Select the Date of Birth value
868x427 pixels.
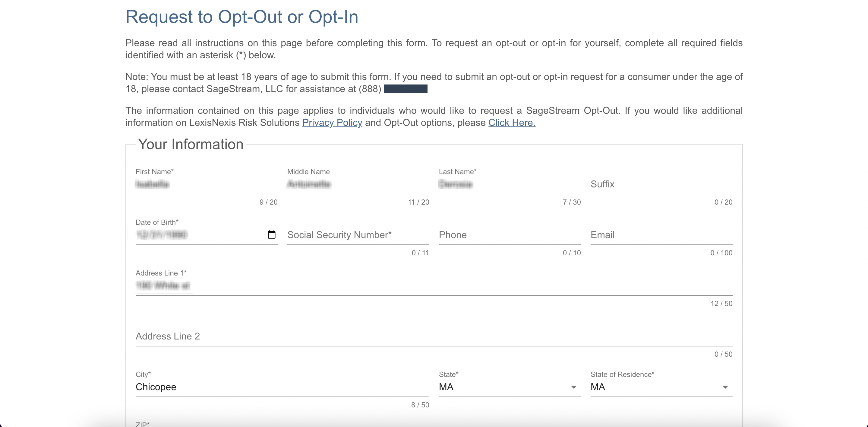pyautogui.click(x=162, y=235)
